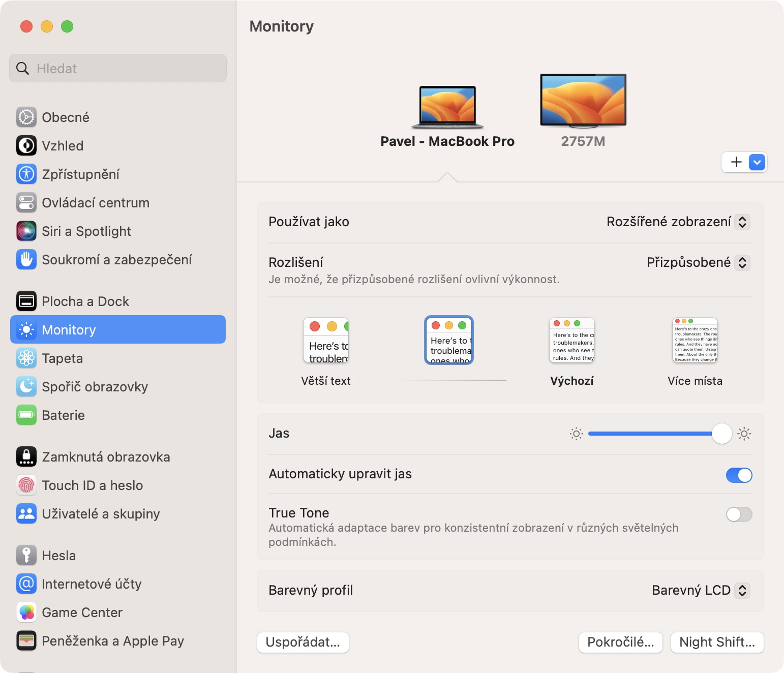Select the Tapeta flower icon
Image resolution: width=784 pixels, height=673 pixels.
point(26,358)
